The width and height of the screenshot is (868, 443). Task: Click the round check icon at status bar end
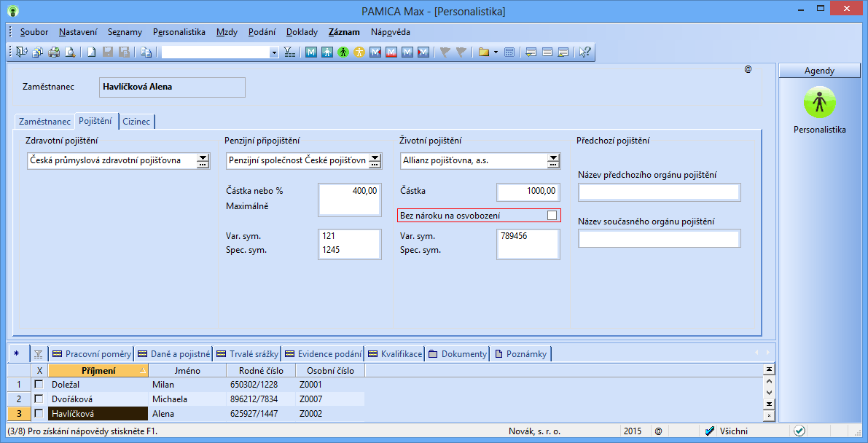[x=799, y=431]
